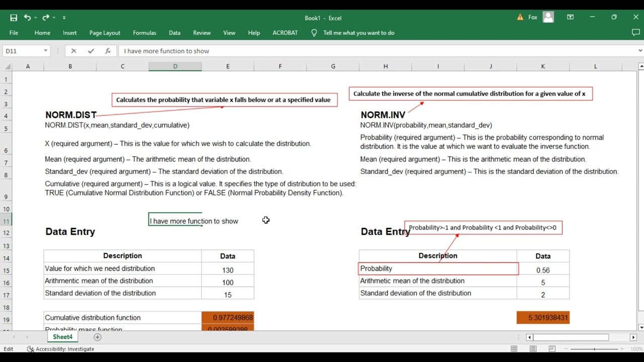The image size is (644, 362).
Task: Confirm the cell entry with checkmark icon
Action: [91, 51]
